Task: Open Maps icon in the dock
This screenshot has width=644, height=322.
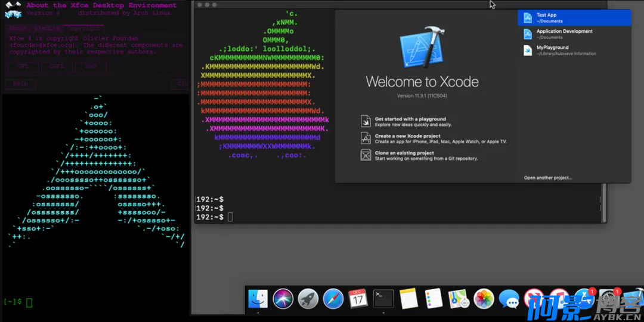Action: point(459,299)
